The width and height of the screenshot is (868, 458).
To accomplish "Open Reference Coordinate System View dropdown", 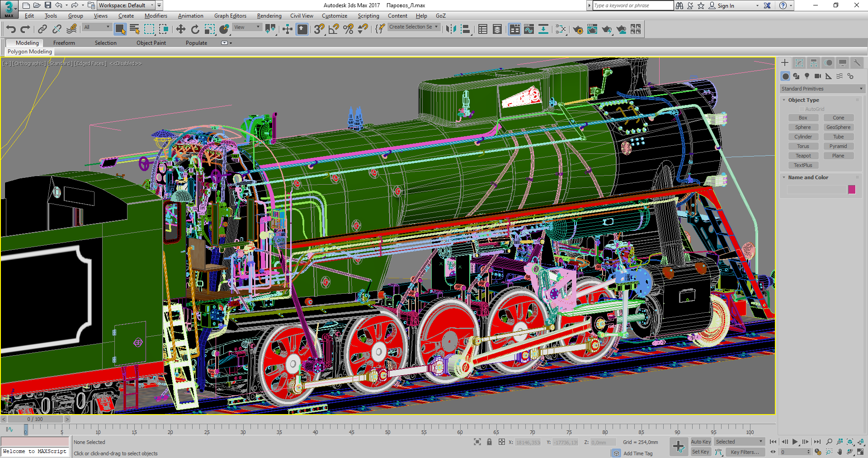I will (x=247, y=27).
